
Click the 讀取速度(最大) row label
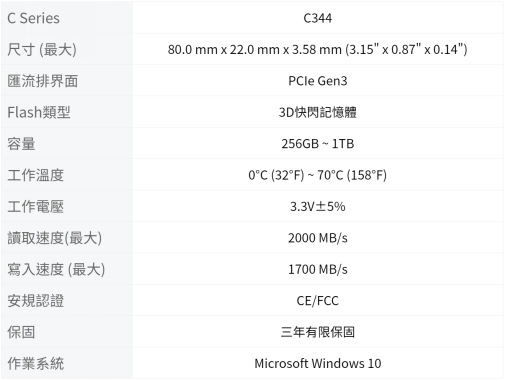(x=54, y=238)
